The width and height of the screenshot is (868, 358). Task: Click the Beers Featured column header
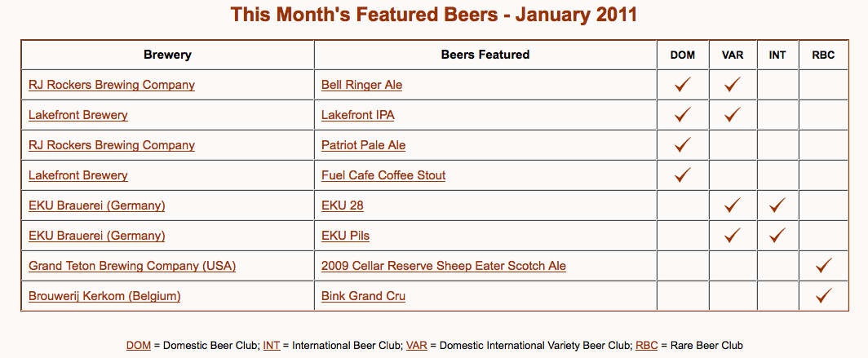click(x=485, y=55)
